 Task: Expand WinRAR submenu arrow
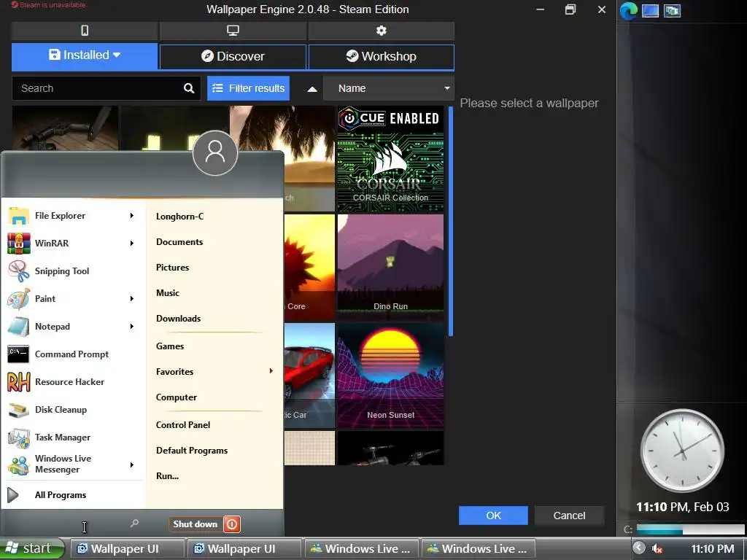point(132,244)
